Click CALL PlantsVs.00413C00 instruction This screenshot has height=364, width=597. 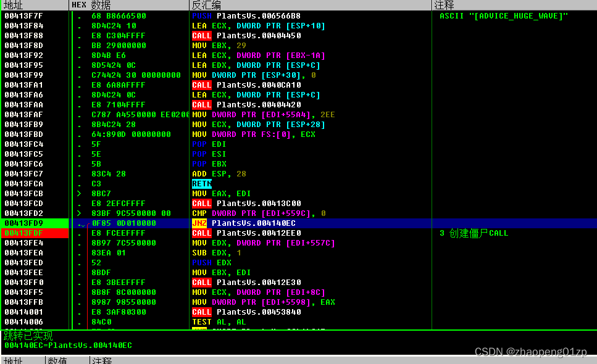pyautogui.click(x=246, y=204)
